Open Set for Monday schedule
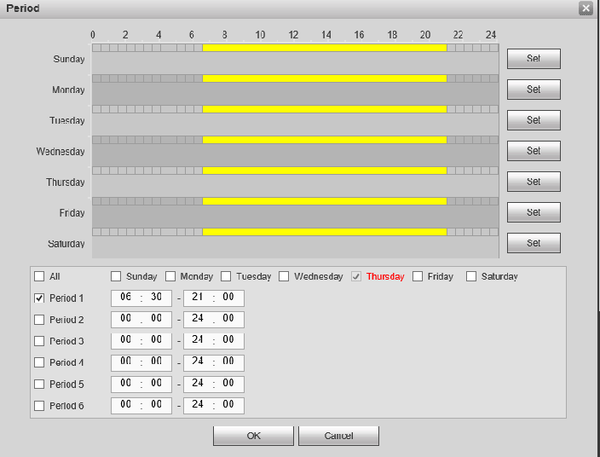 pyautogui.click(x=534, y=90)
